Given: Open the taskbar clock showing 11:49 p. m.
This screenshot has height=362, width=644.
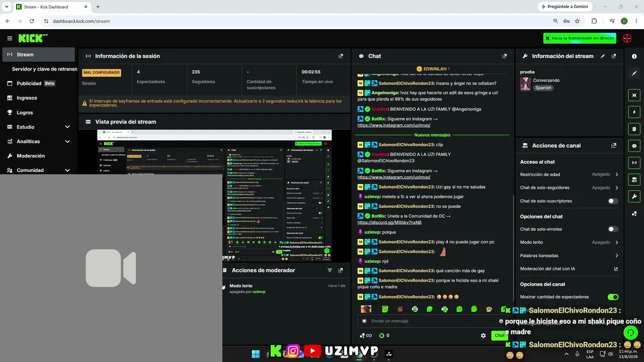Looking at the screenshot, I should click(x=628, y=354).
